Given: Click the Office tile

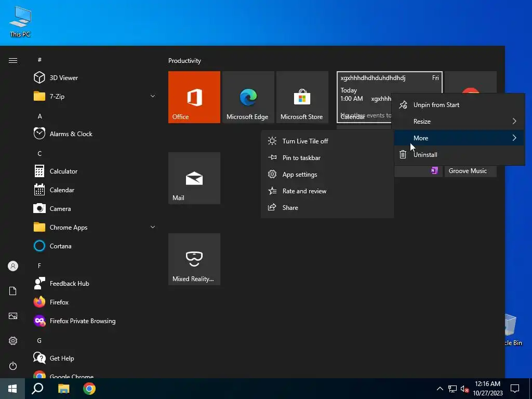Looking at the screenshot, I should point(194,97).
